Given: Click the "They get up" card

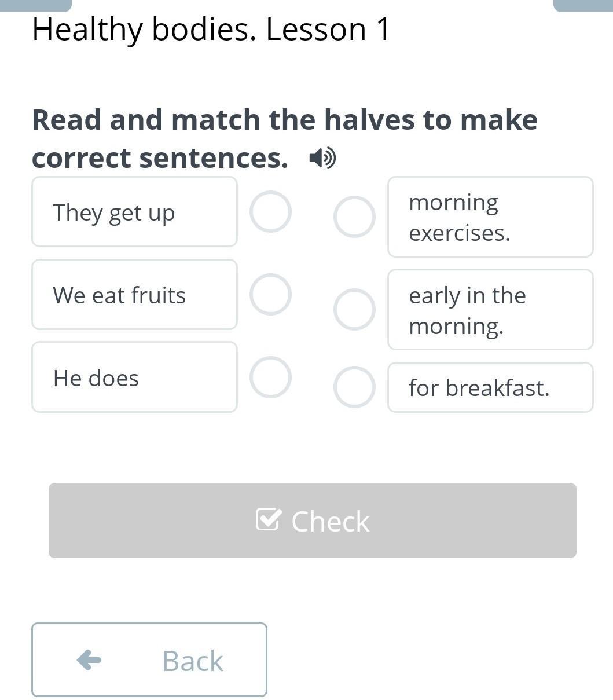Looking at the screenshot, I should tap(134, 212).
